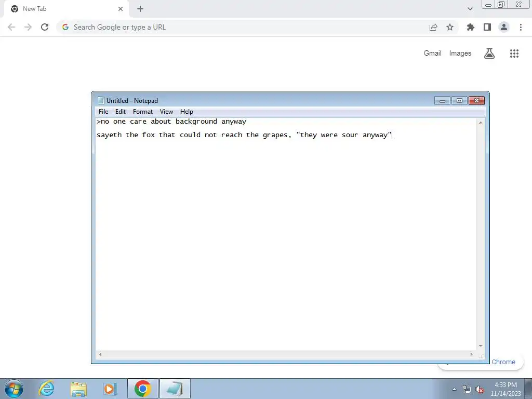
Task: Click the word "grapes," in Notepad text
Action: [x=277, y=135]
